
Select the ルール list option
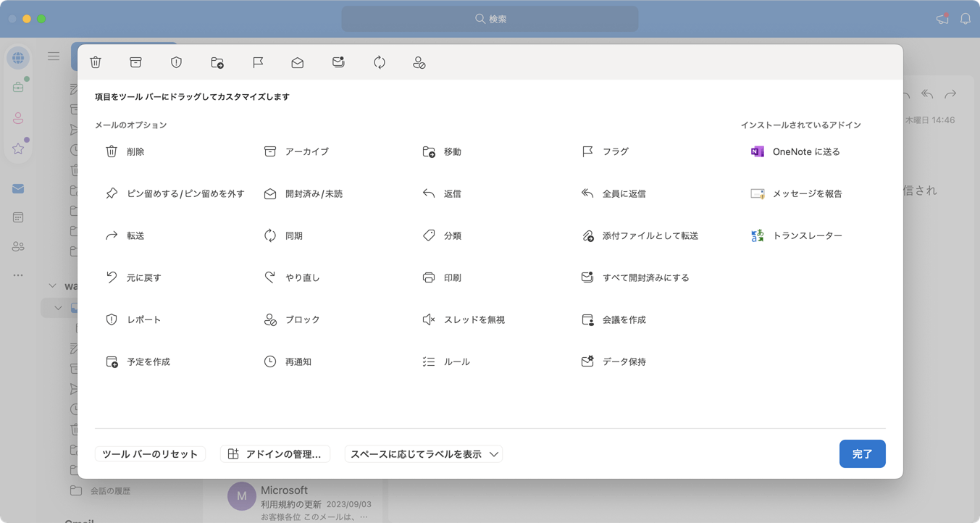click(x=446, y=361)
